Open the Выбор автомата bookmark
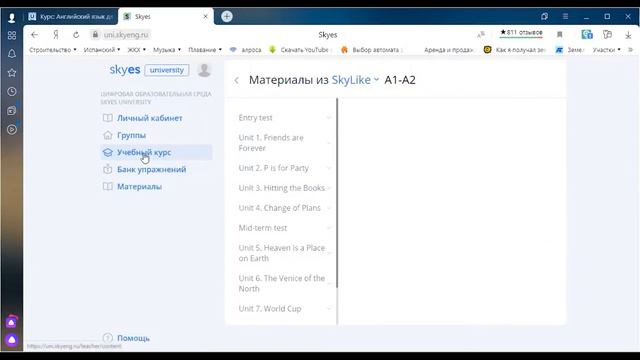This screenshot has width=640, height=360. tap(371, 50)
